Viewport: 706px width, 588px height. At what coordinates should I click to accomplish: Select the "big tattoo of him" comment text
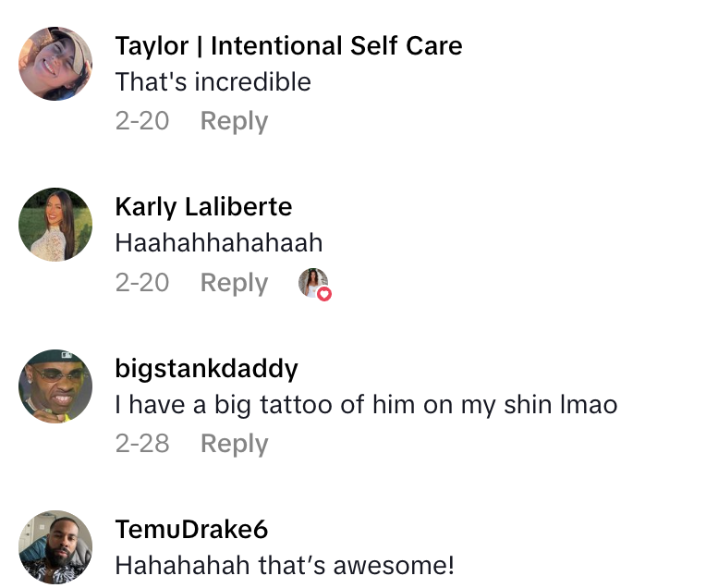coord(366,405)
